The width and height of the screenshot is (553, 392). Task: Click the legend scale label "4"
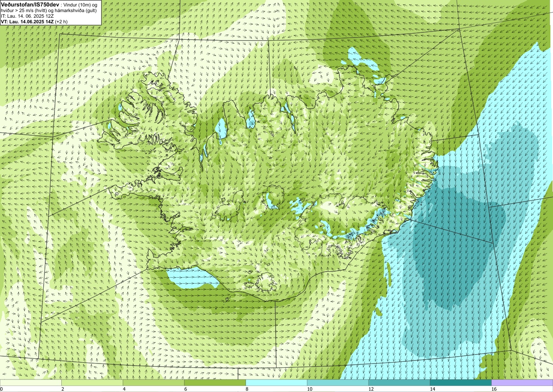(124, 389)
